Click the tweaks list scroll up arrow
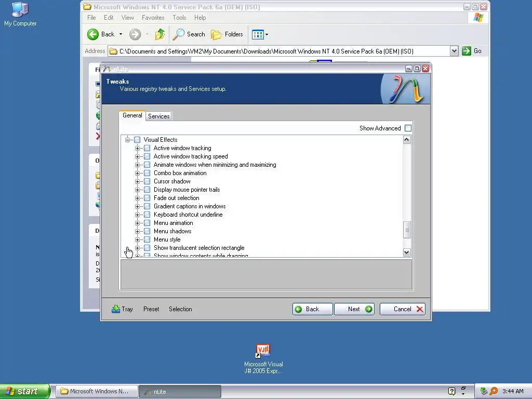 (407, 140)
